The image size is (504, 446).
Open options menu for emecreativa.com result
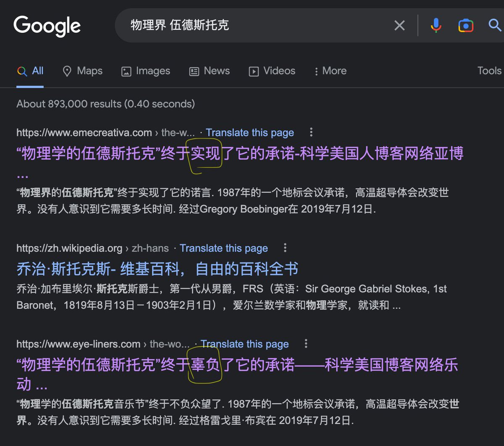[311, 132]
